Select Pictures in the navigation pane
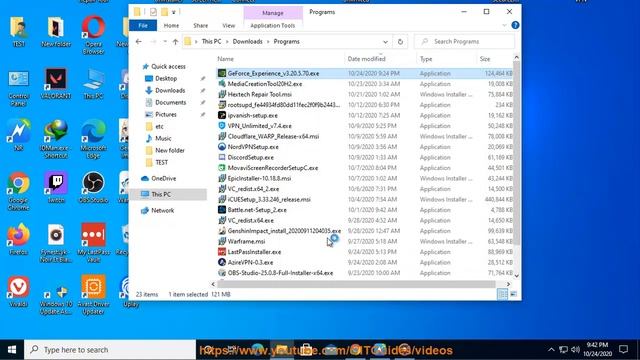The height and width of the screenshot is (360, 640). click(x=166, y=114)
